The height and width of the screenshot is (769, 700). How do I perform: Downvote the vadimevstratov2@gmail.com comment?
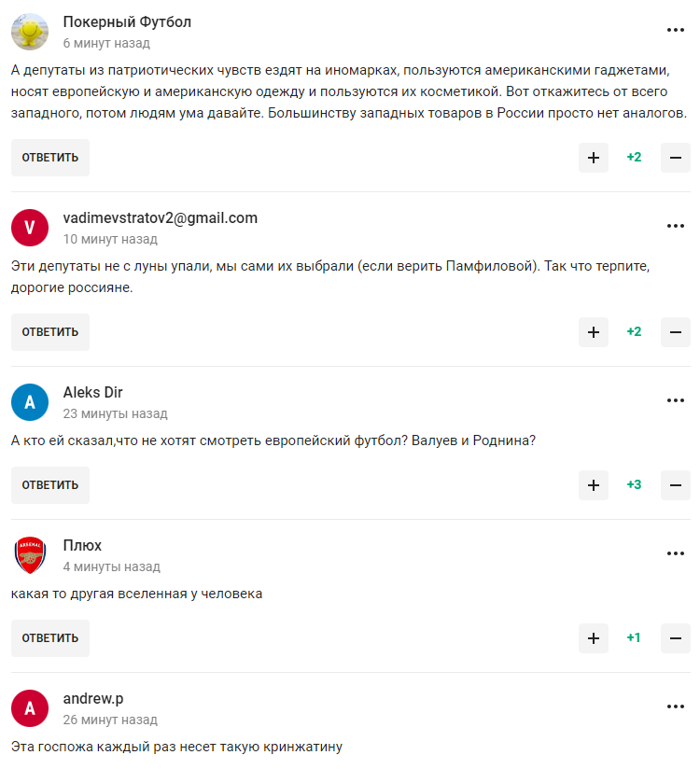[675, 332]
